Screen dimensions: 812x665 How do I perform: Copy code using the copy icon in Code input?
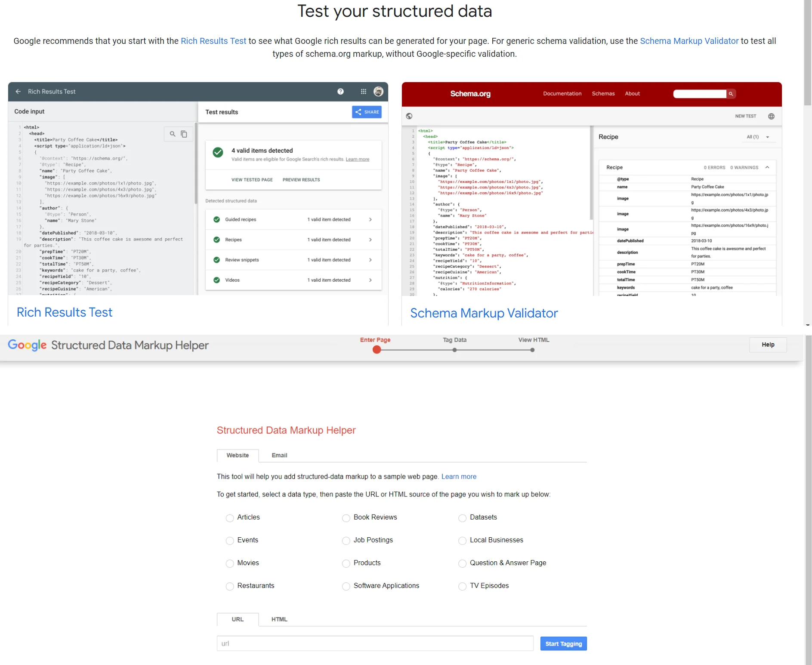[184, 134]
